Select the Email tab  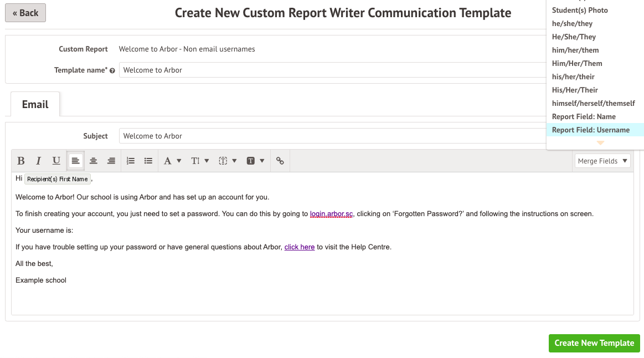(35, 104)
